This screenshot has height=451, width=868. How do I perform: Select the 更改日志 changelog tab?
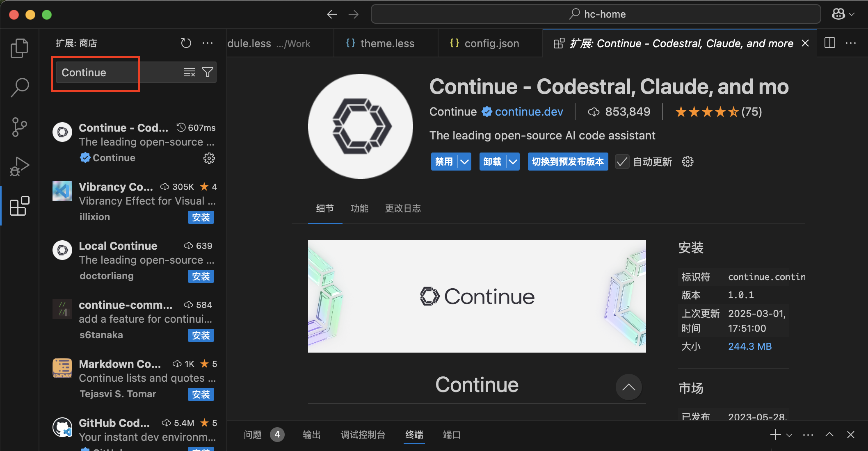(x=403, y=208)
